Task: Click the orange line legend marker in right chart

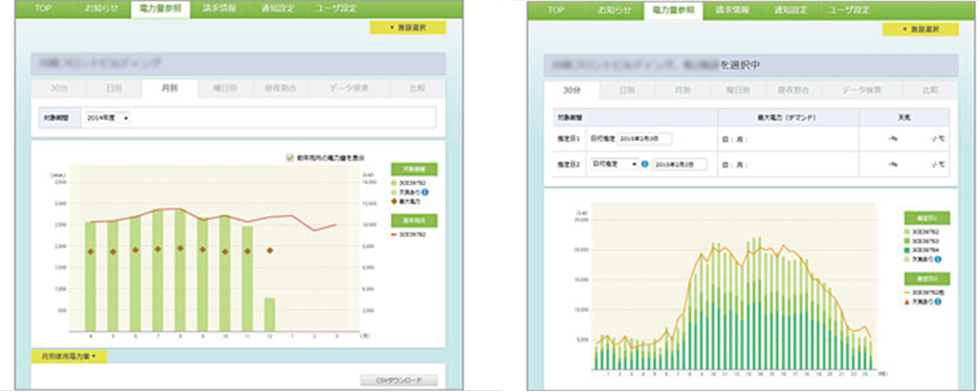Action: pyautogui.click(x=907, y=293)
